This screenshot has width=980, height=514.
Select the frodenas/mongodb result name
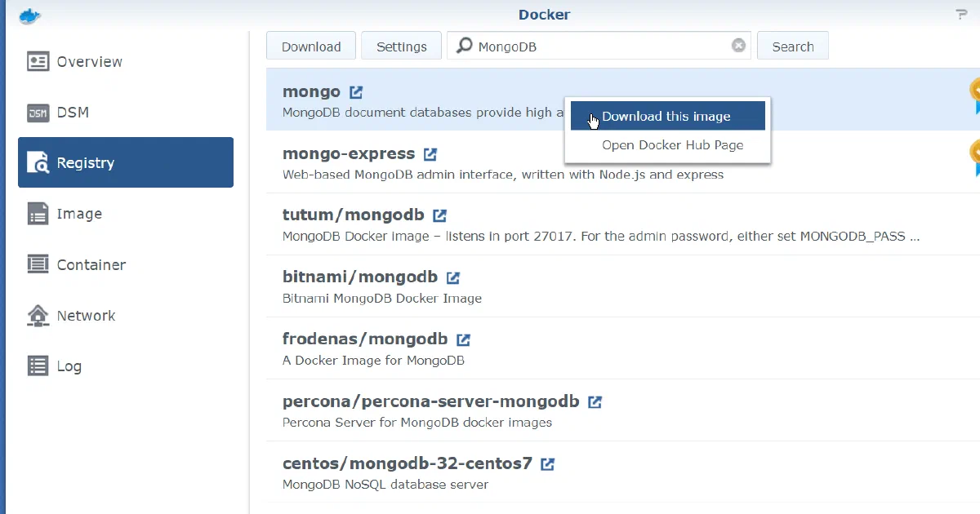[x=365, y=339]
